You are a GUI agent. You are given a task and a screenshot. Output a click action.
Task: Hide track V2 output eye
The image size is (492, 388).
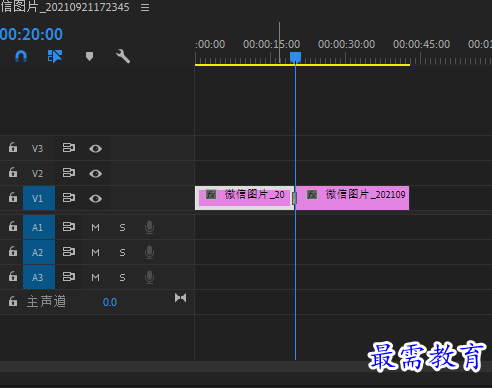pyautogui.click(x=95, y=173)
